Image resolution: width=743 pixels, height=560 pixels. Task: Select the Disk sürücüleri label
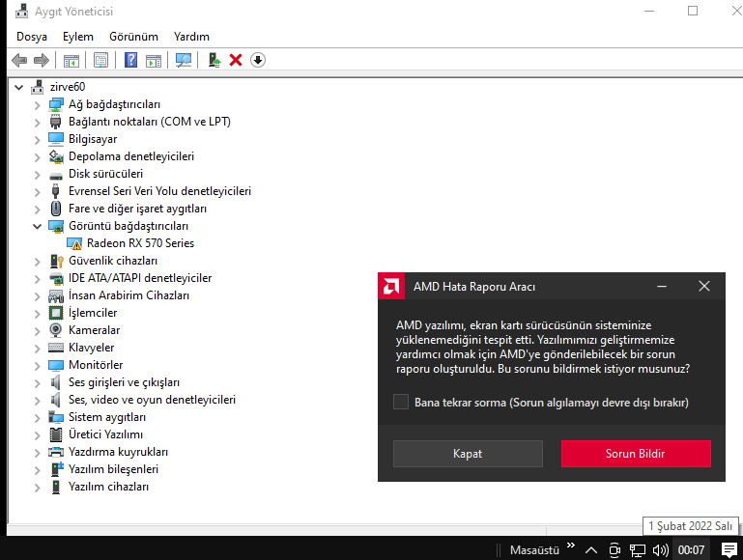pyautogui.click(x=105, y=174)
